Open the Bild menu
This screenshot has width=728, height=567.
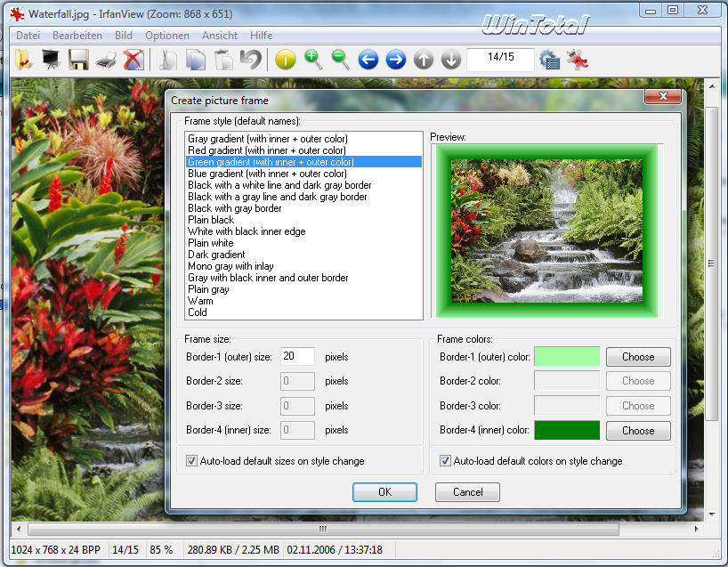[123, 36]
